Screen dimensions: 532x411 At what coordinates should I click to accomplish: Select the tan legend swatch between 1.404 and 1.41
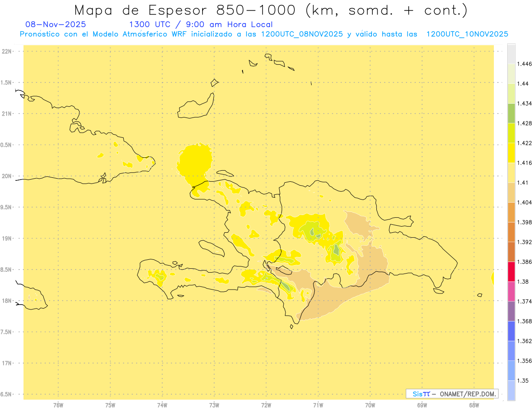click(511, 192)
